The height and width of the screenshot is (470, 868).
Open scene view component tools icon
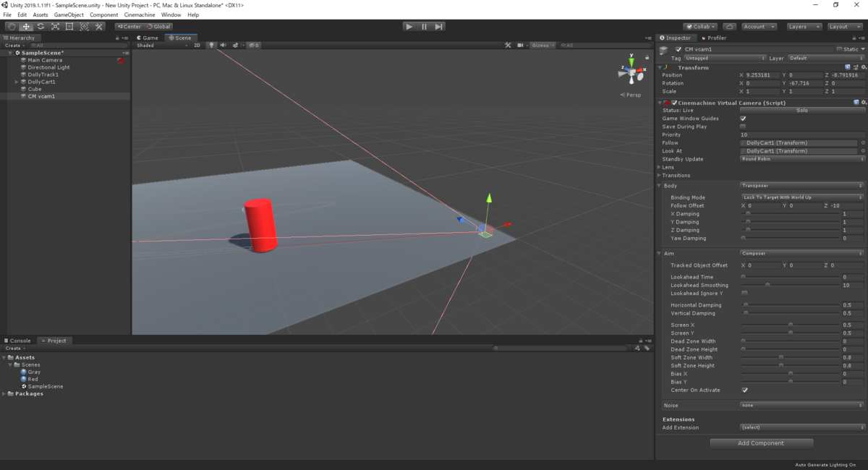coord(509,45)
